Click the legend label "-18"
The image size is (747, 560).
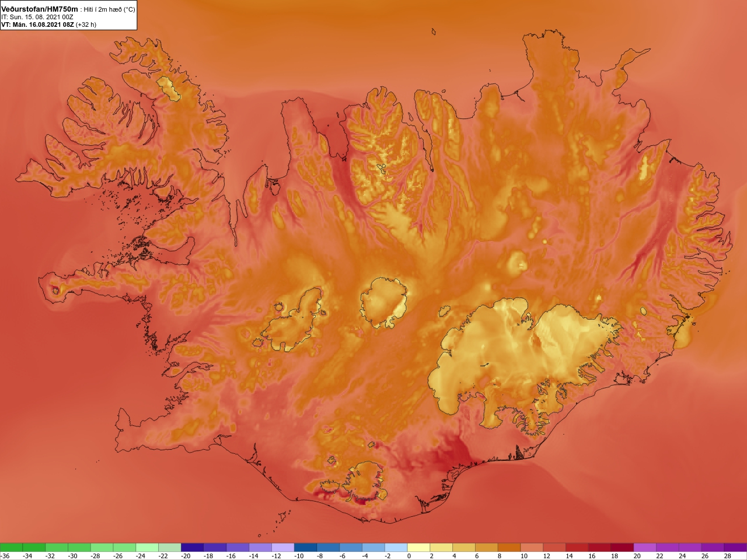point(208,556)
